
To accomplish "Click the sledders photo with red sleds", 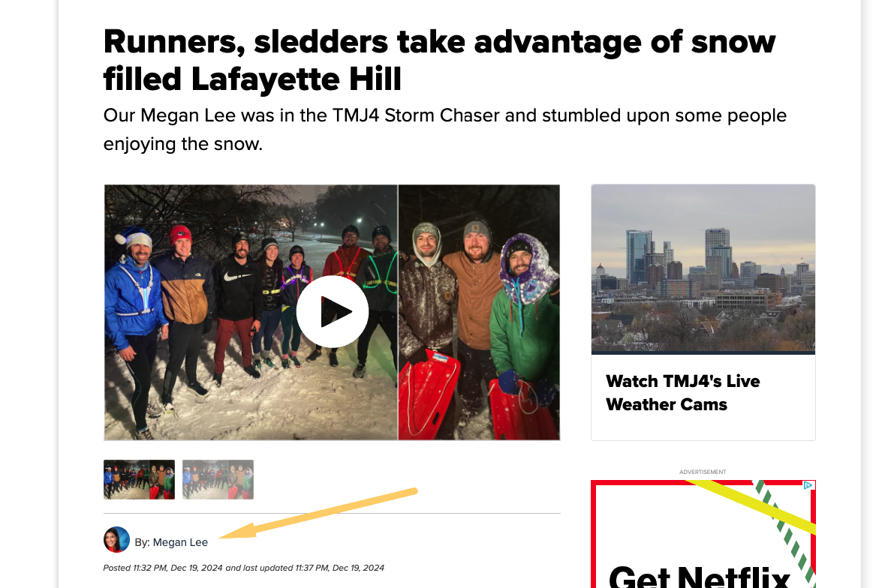I will [479, 312].
